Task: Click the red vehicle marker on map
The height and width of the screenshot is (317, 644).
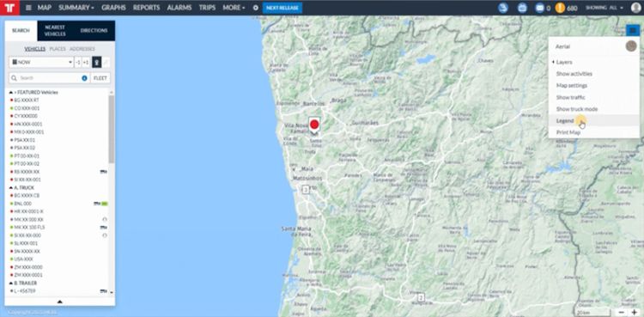Action: click(314, 125)
